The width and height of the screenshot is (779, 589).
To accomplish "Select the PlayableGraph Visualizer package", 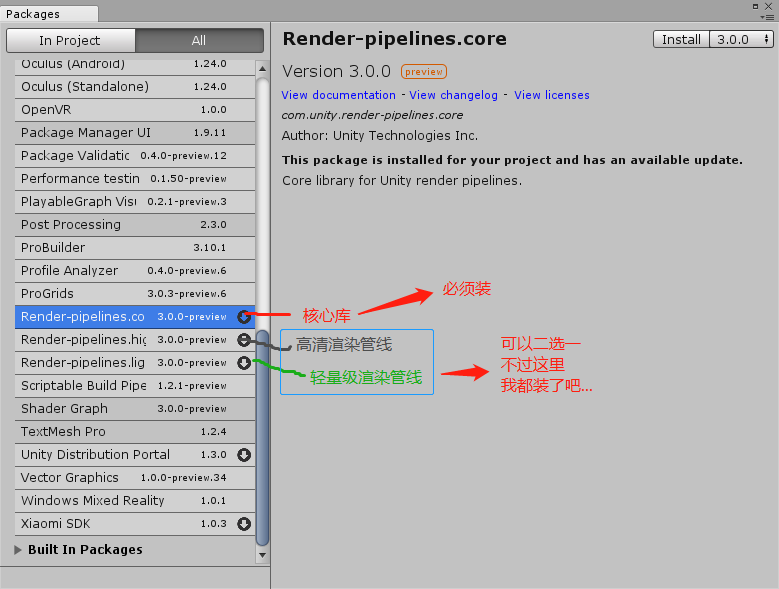I will (135, 202).
